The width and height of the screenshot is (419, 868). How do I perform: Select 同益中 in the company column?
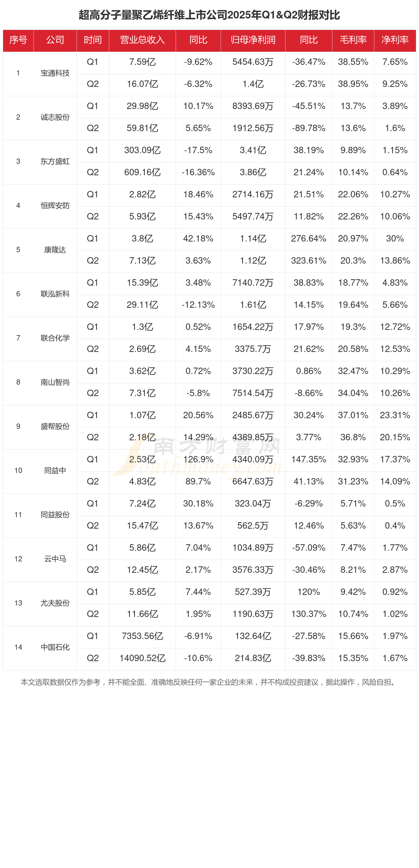(x=55, y=470)
